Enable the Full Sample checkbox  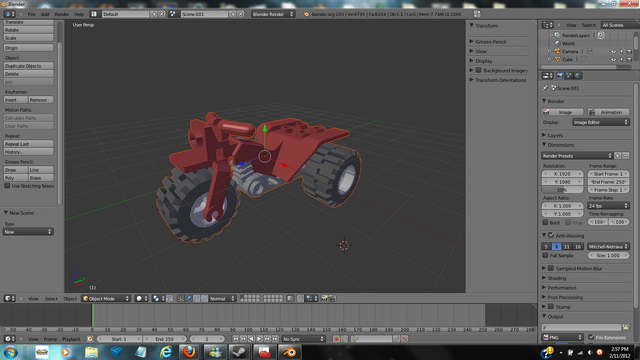point(545,256)
